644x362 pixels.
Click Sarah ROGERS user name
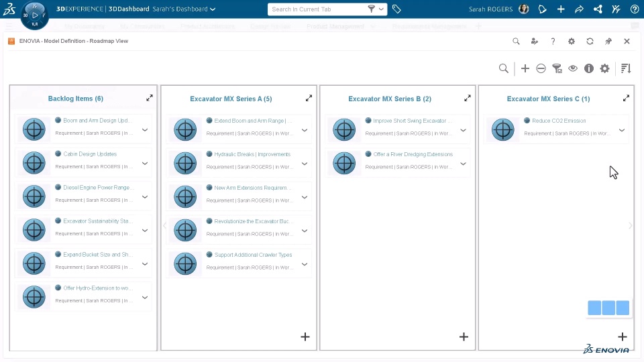pos(490,9)
